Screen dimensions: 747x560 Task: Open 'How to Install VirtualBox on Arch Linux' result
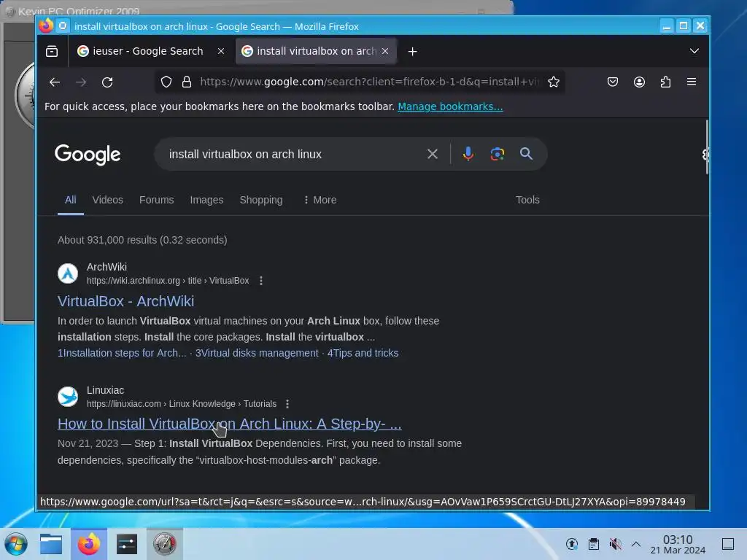point(230,424)
